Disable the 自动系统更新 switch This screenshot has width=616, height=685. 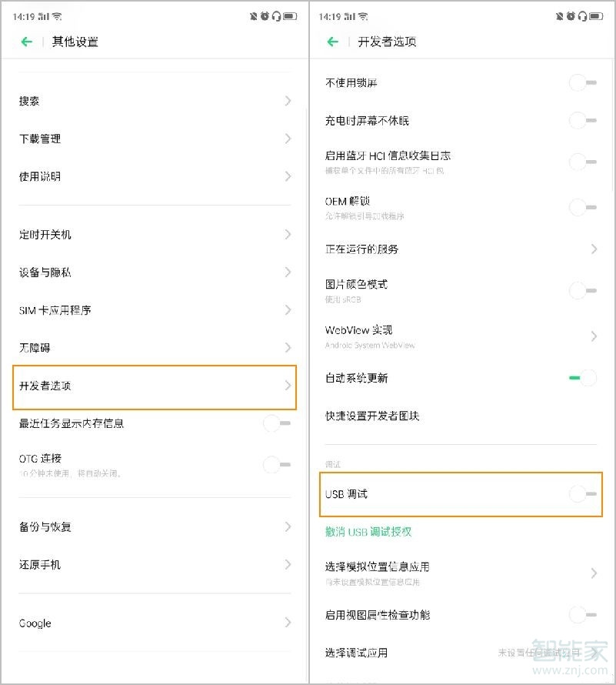[x=581, y=378]
